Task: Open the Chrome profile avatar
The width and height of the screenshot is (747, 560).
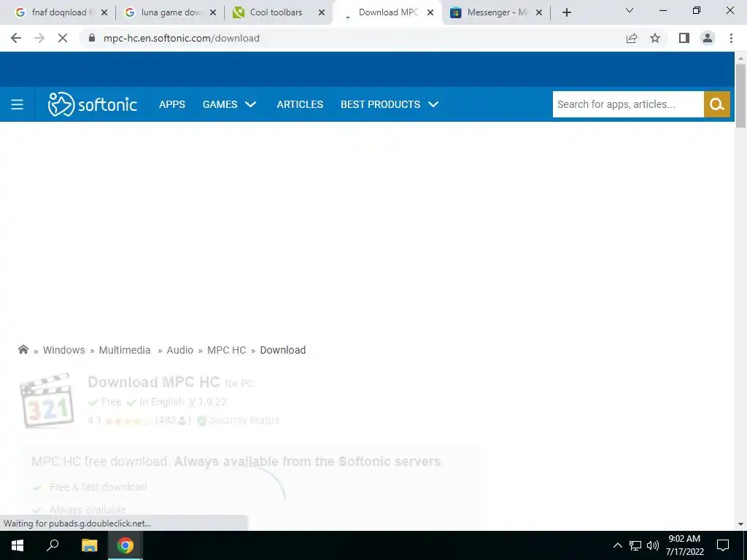Action: [708, 38]
